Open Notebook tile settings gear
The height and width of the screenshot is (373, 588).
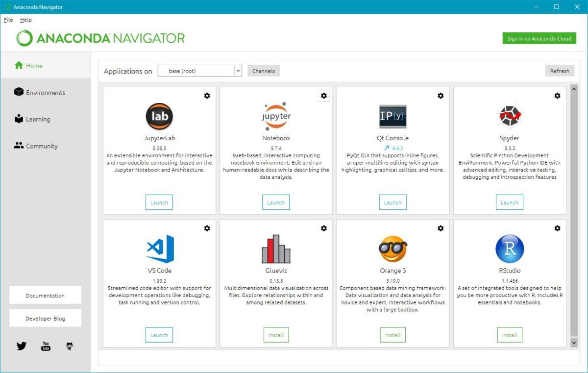coord(323,96)
